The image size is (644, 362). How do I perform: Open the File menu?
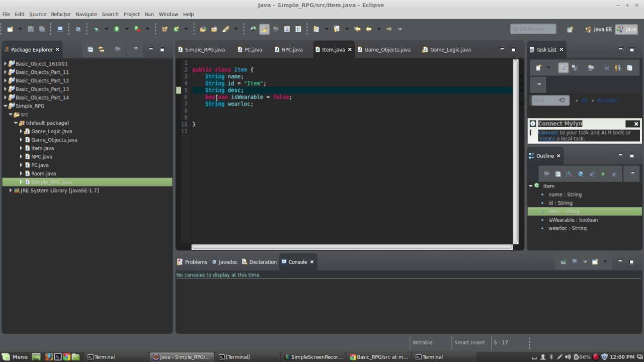(6, 14)
